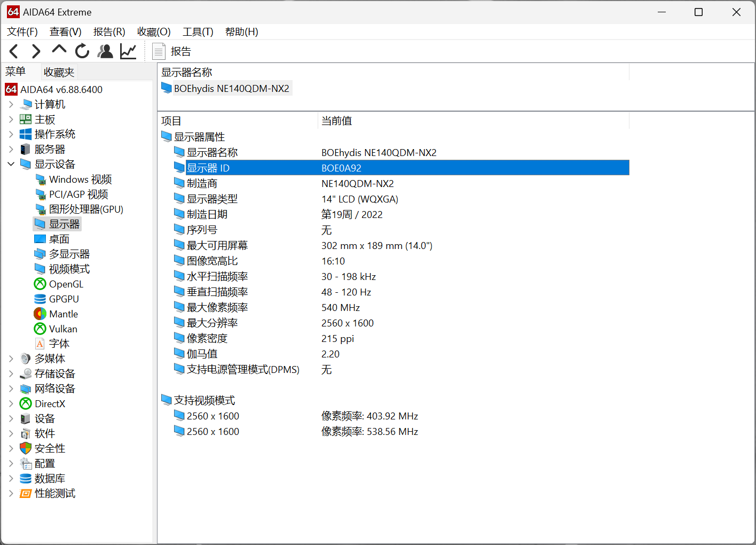Click the Vulkan icon in the tree
The height and width of the screenshot is (545, 756).
click(x=40, y=329)
